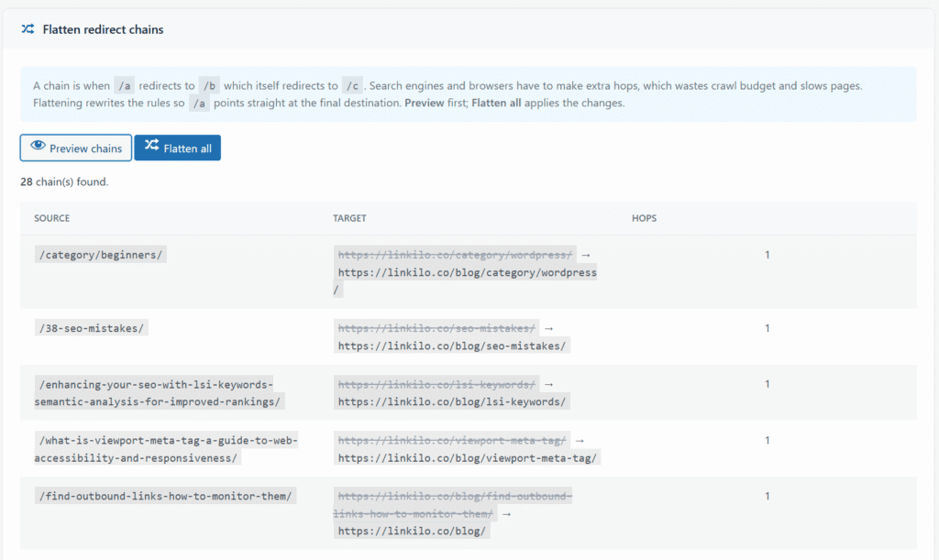Screen dimensions: 939x560
Task: Click struck-through target linkilo.co/category/wordpress/
Action: (455, 255)
